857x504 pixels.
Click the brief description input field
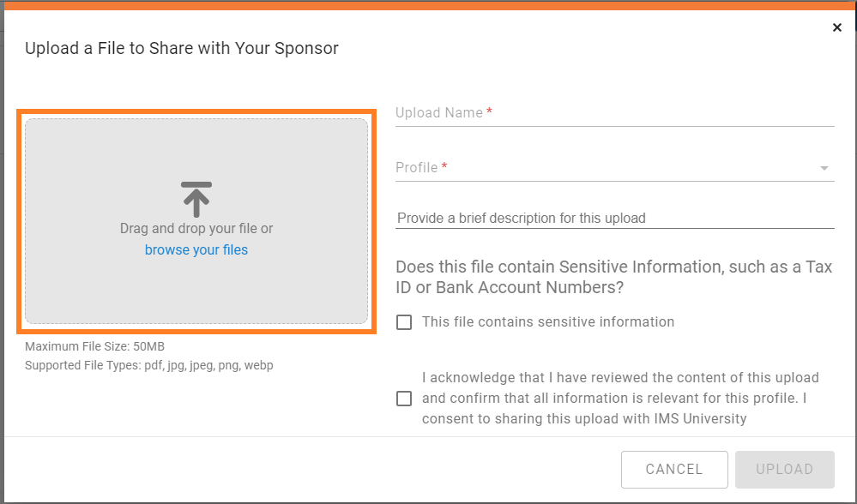click(615, 218)
